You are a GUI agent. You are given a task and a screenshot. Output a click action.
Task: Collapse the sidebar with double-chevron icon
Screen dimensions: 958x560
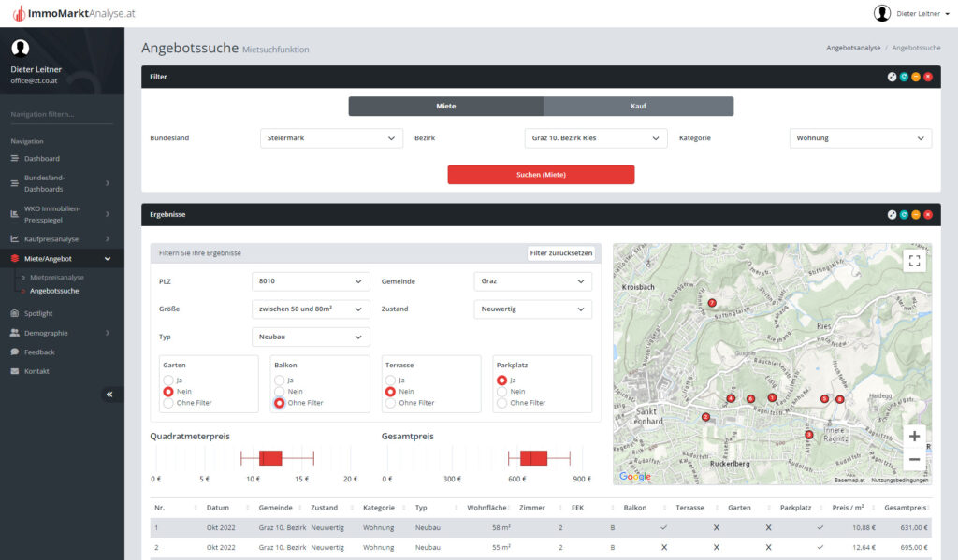pyautogui.click(x=109, y=395)
